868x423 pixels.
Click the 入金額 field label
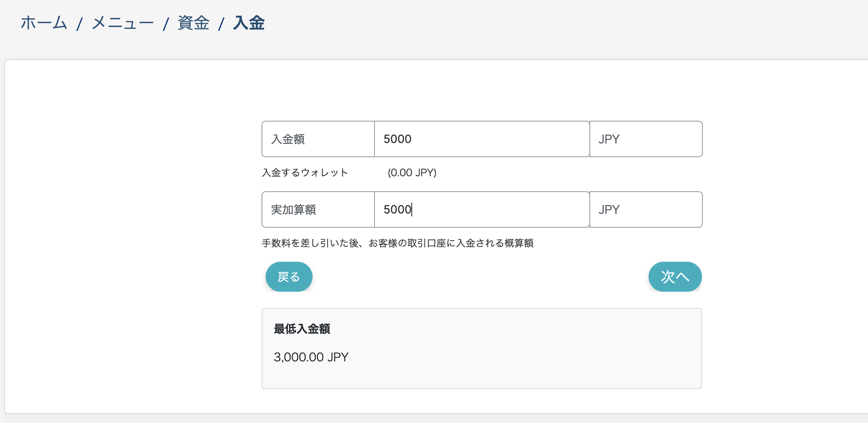[288, 139]
